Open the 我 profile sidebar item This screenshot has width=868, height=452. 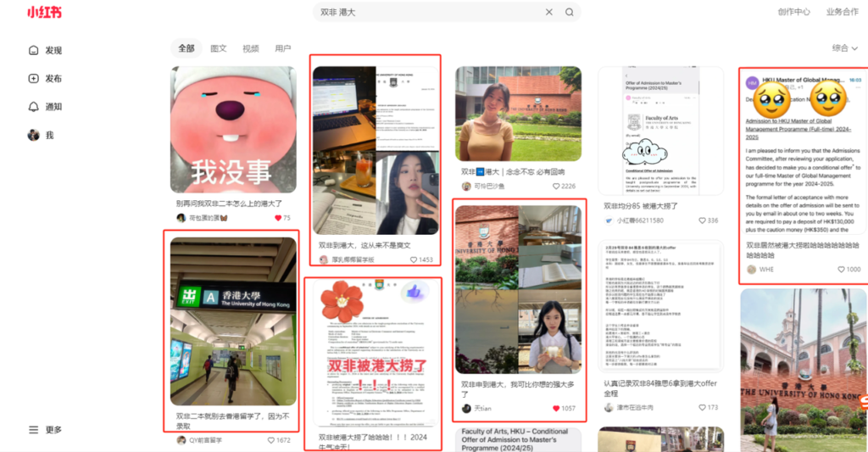[41, 135]
